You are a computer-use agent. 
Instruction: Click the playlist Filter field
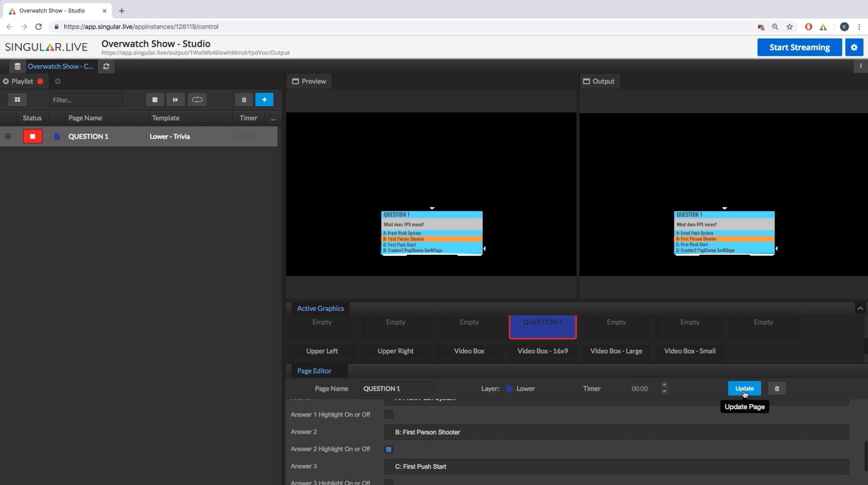point(86,99)
